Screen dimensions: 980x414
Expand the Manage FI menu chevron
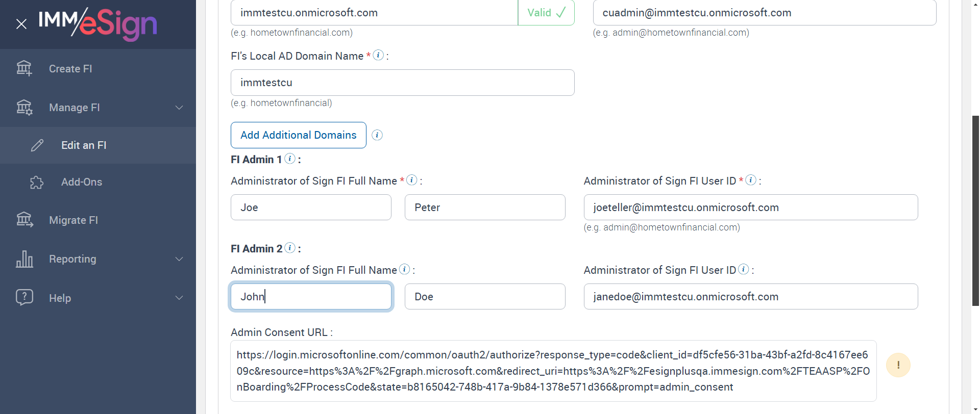coord(179,108)
